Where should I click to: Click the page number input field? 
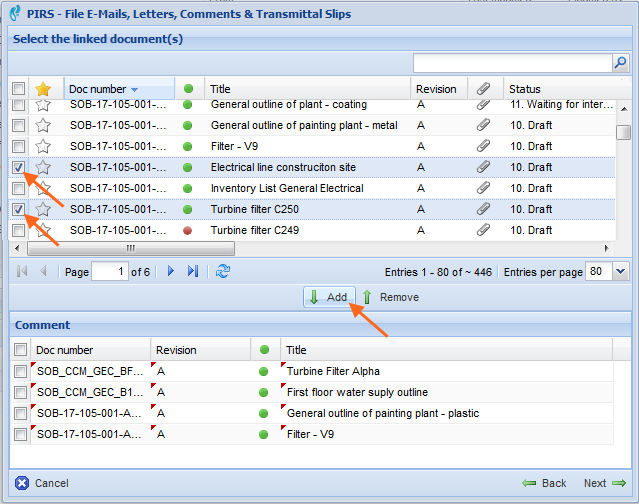(110, 271)
